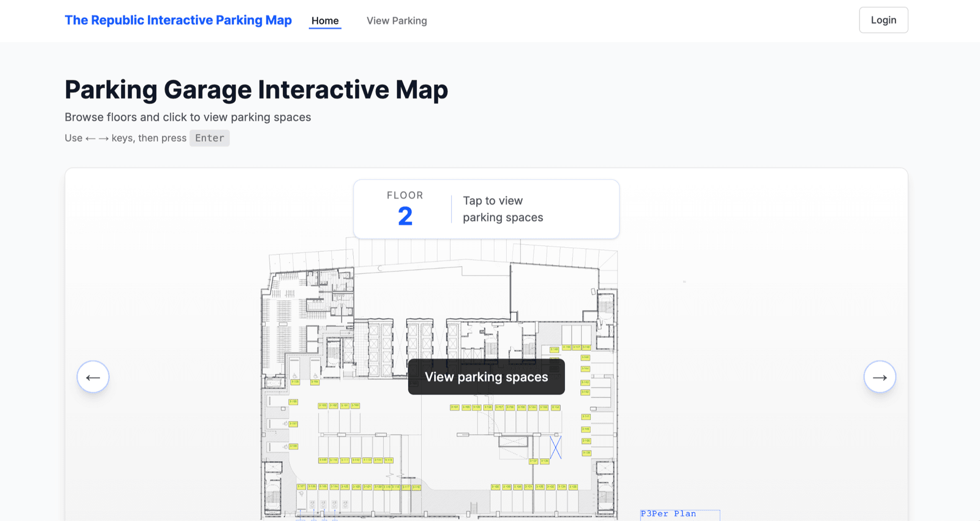Go to the View Parking tab
Image resolution: width=980 pixels, height=521 pixels.
click(x=397, y=20)
